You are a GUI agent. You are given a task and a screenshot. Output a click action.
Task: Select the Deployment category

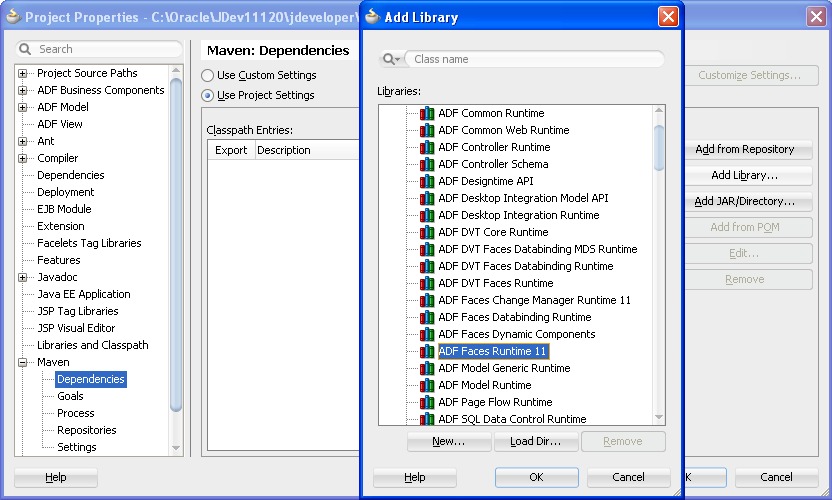click(x=65, y=192)
